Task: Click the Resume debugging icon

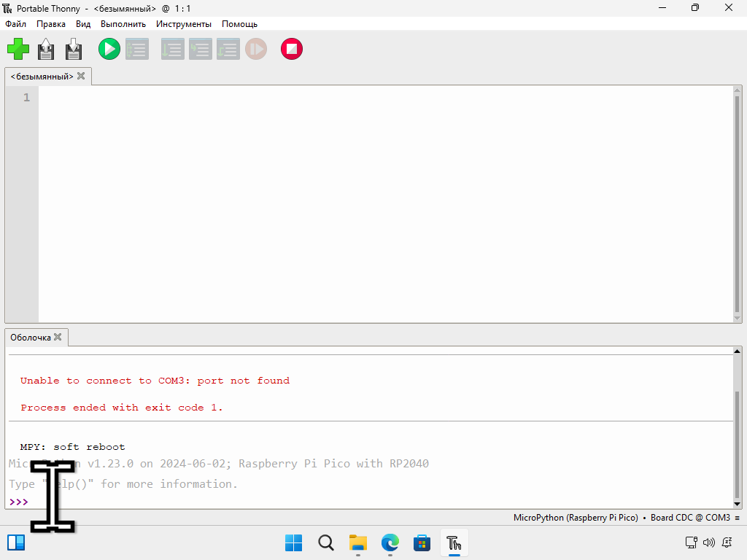Action: [256, 49]
